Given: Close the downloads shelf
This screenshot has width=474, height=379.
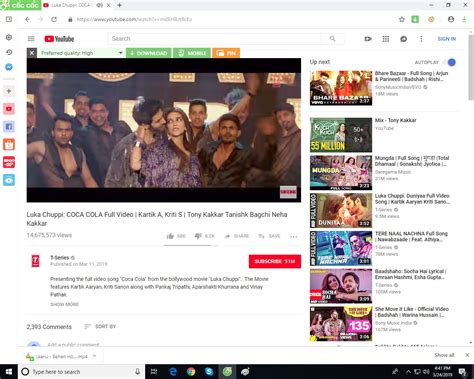Looking at the screenshot, I should tap(467, 355).
